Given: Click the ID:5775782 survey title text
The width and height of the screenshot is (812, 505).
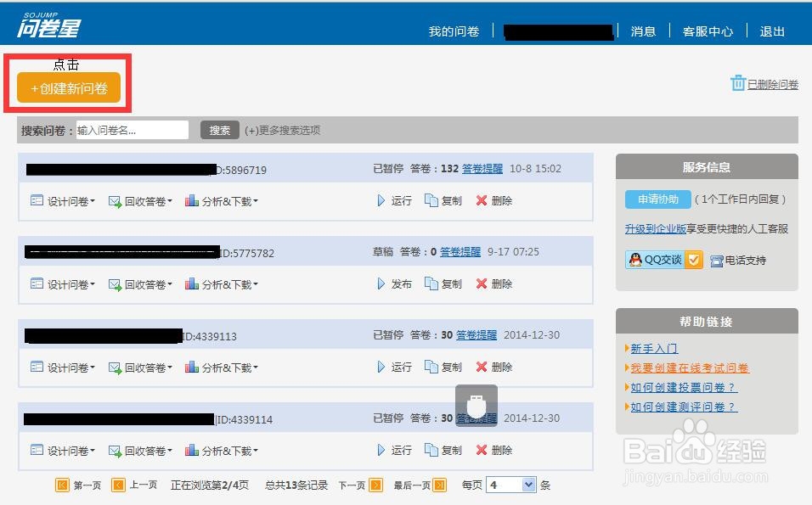Looking at the screenshot, I should click(149, 253).
